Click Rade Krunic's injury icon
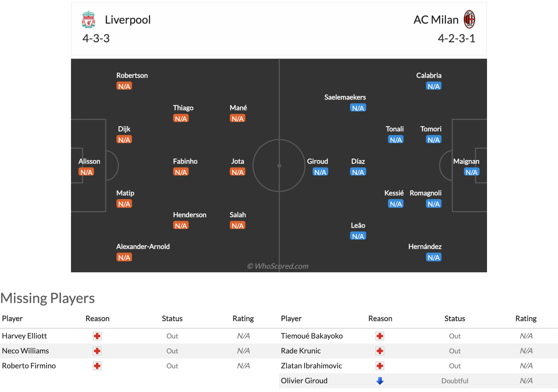558x392 pixels. [380, 351]
